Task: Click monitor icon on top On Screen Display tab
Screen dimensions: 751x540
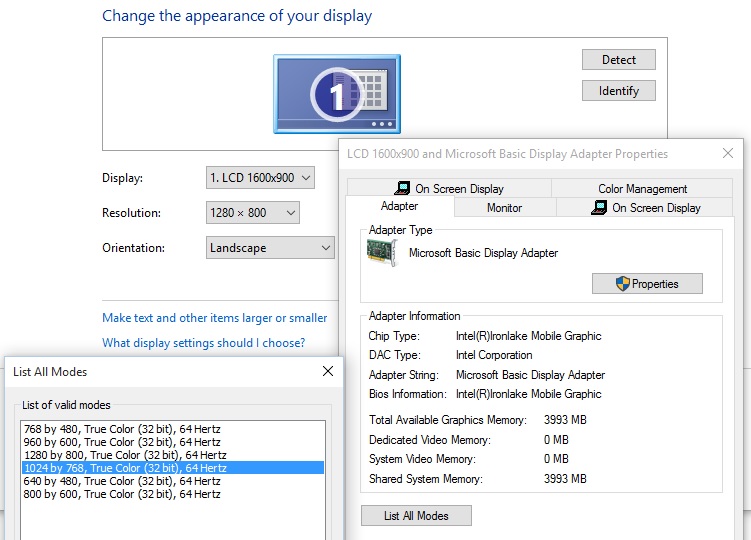Action: click(x=403, y=188)
